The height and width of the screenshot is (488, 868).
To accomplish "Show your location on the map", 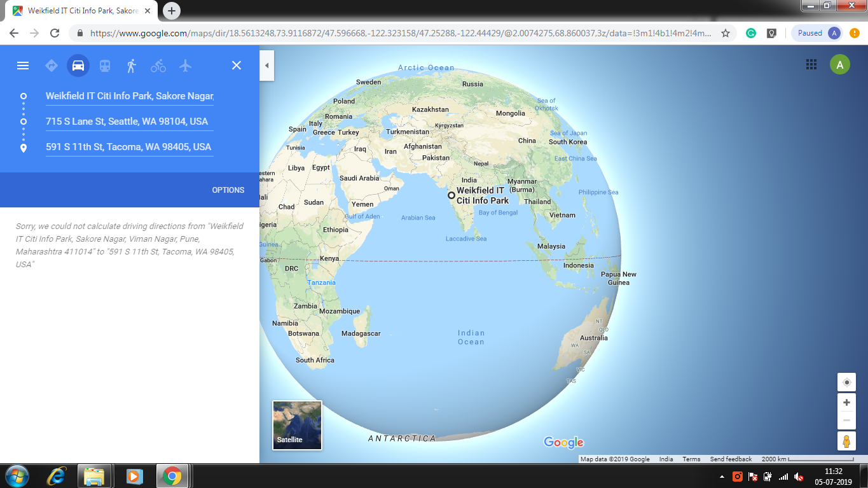I will click(846, 382).
